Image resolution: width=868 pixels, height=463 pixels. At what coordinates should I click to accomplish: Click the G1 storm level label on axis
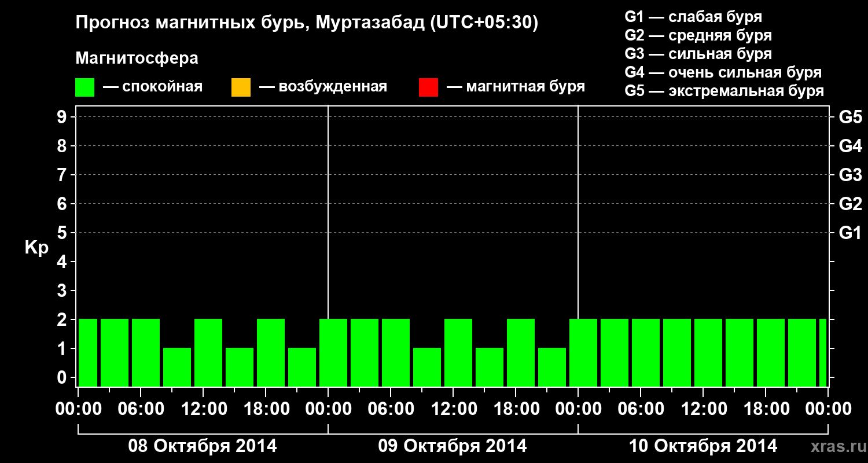(850, 233)
